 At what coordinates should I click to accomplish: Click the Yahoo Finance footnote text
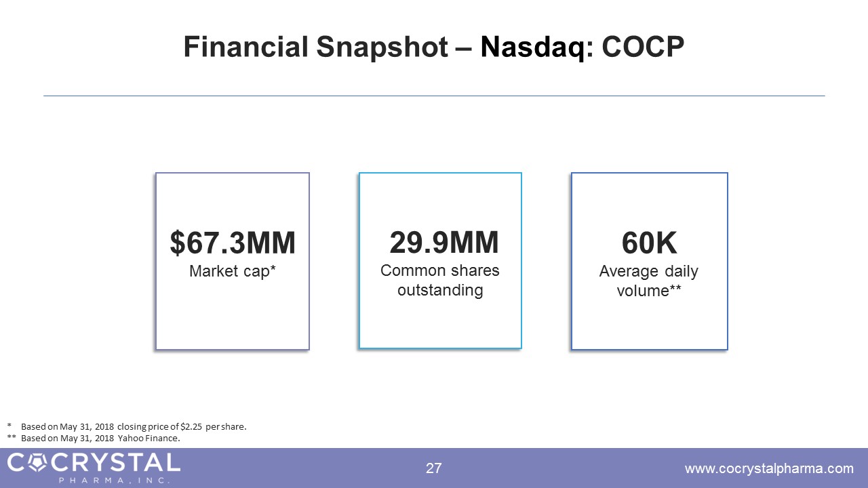100,439
